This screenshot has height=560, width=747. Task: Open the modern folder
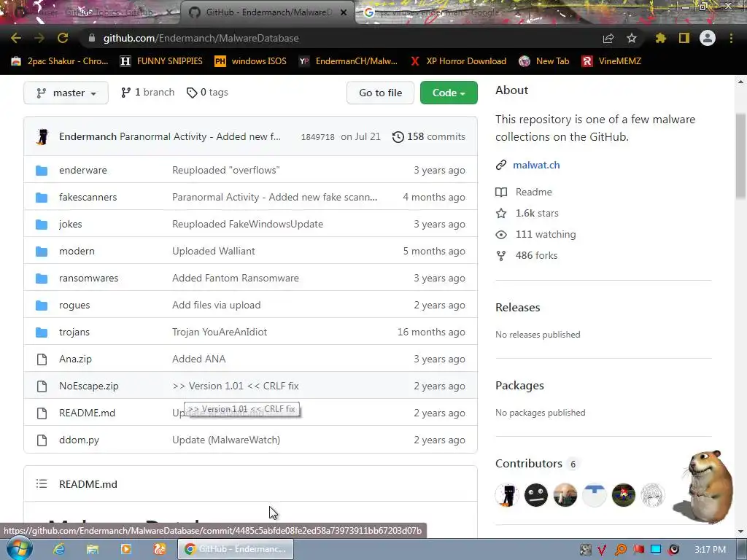77,251
